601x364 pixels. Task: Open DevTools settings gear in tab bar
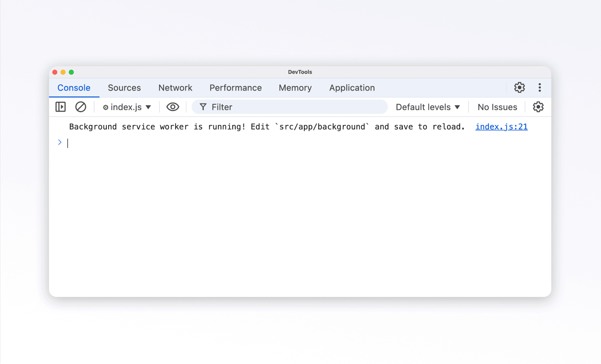coord(519,87)
